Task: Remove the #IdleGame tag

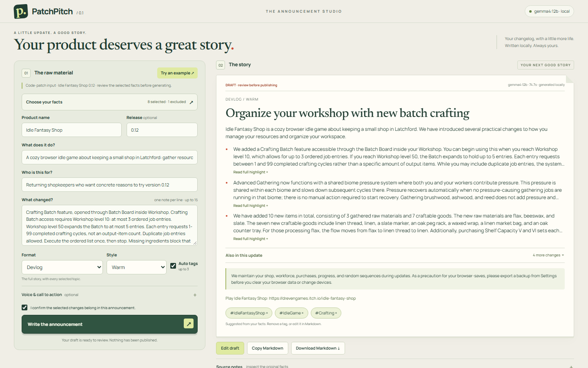Action: pos(303,313)
